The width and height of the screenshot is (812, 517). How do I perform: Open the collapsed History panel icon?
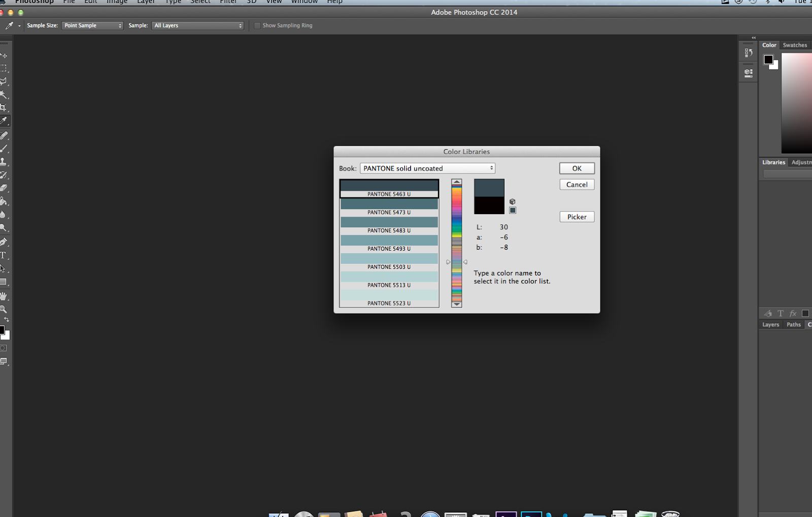click(x=748, y=52)
